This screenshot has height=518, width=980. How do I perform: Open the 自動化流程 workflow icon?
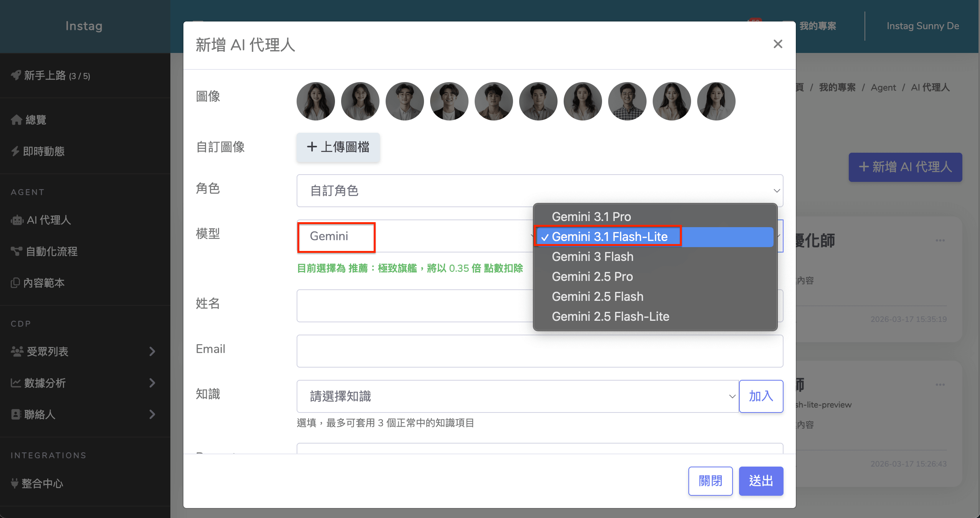tap(16, 251)
